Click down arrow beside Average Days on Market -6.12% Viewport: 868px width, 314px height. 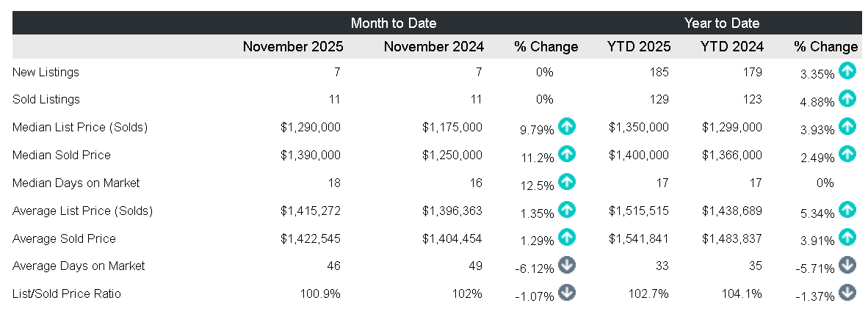pyautogui.click(x=566, y=265)
